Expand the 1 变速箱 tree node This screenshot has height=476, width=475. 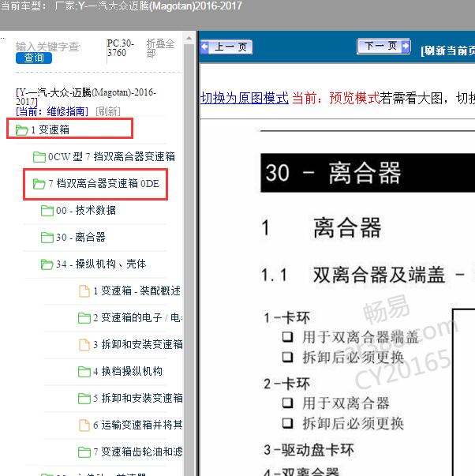pyautogui.click(x=50, y=130)
